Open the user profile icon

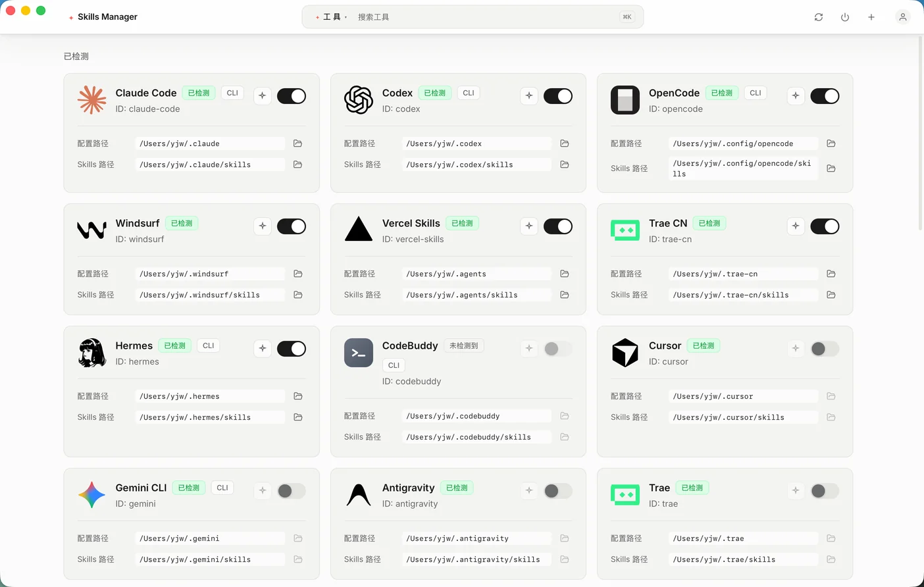903,17
